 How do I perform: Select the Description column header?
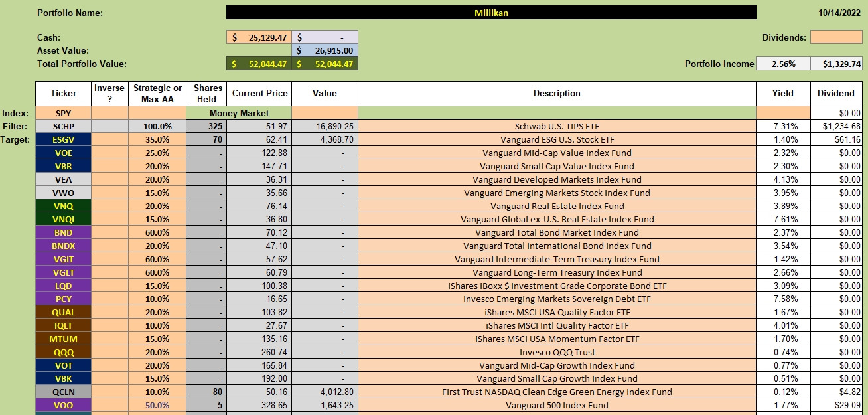coord(557,94)
